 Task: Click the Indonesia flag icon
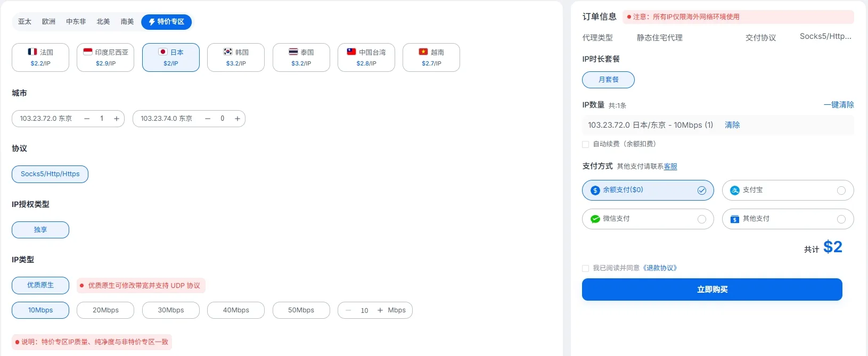coord(88,52)
